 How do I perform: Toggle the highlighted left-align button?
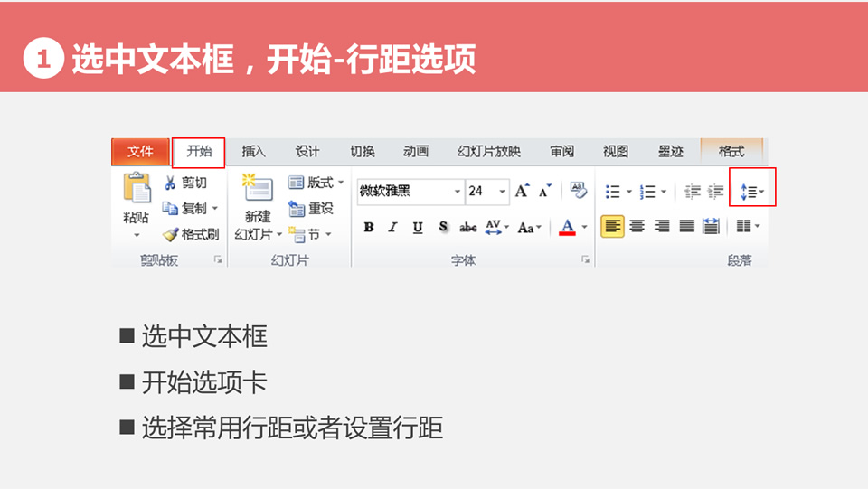point(612,226)
